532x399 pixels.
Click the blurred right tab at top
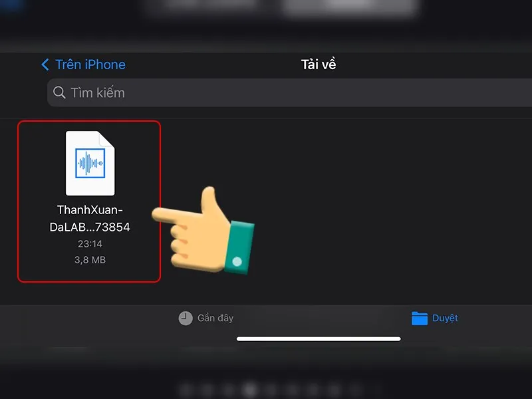[349, 7]
